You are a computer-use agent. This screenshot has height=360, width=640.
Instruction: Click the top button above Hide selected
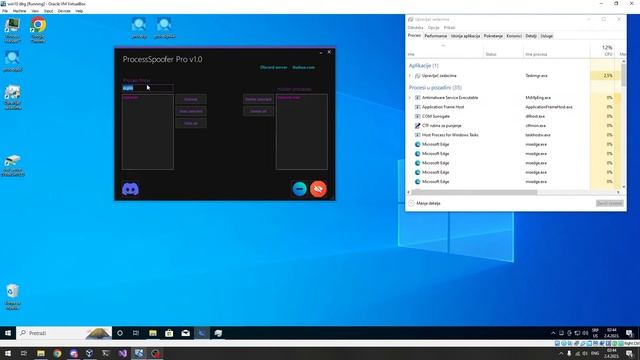coord(191,99)
